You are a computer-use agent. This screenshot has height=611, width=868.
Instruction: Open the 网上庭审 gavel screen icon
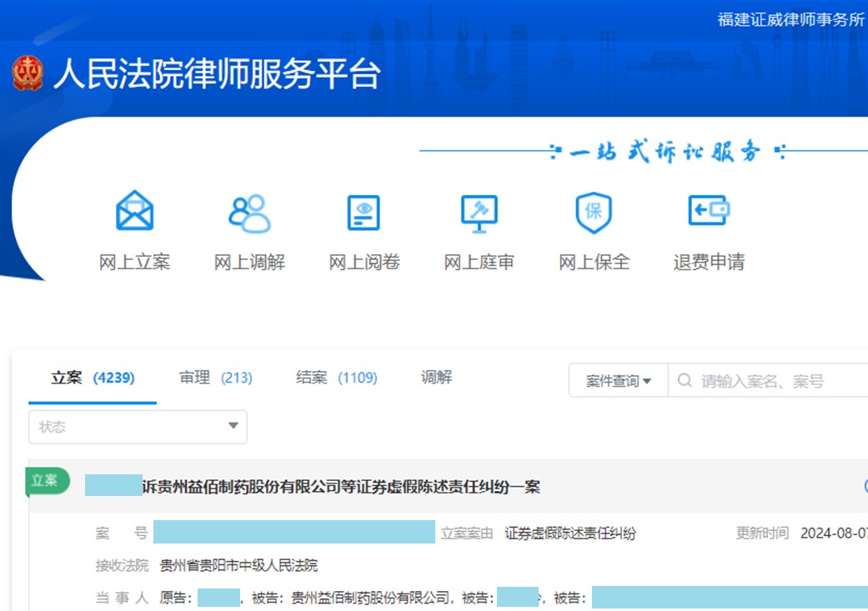pyautogui.click(x=479, y=213)
